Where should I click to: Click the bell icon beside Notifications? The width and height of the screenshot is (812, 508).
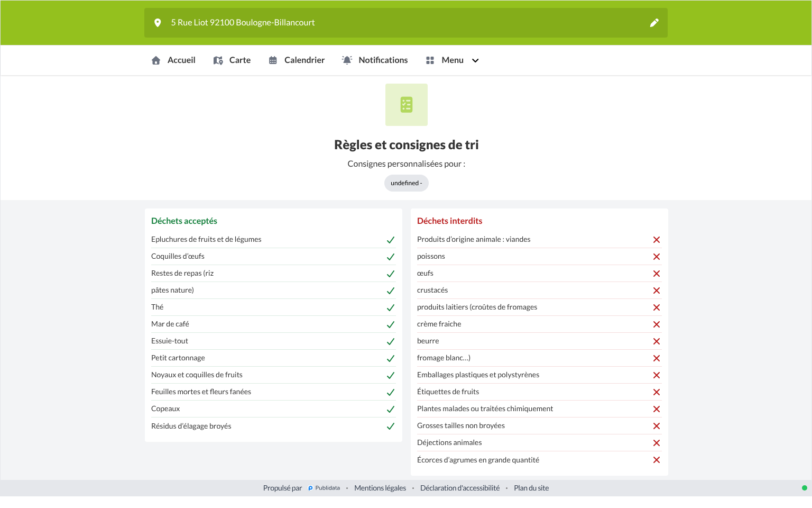(x=347, y=60)
